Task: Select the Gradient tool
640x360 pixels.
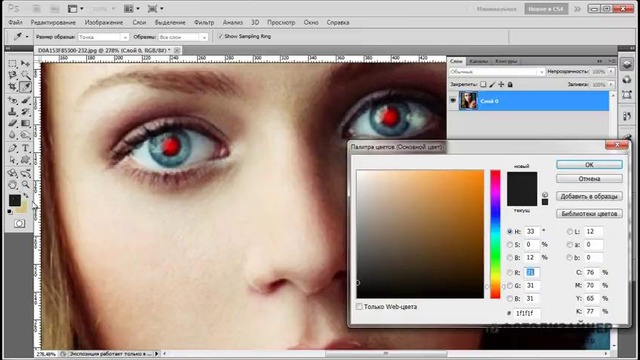Action: tap(26, 123)
